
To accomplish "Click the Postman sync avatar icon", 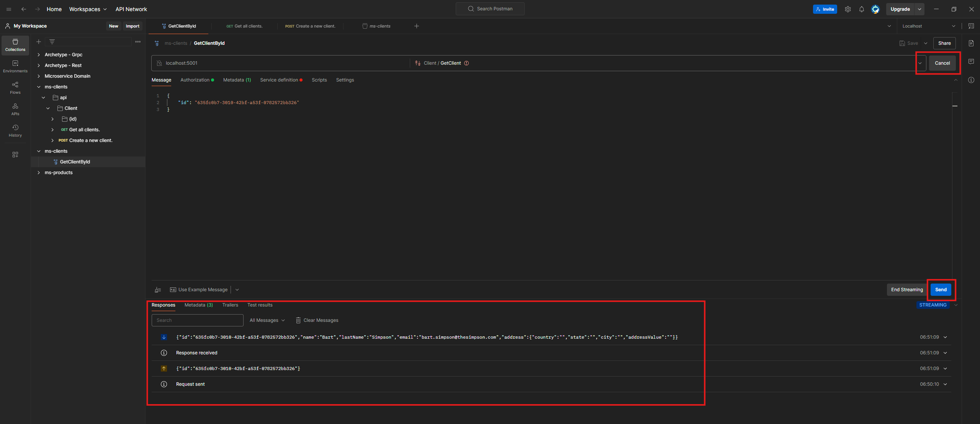I will point(875,9).
